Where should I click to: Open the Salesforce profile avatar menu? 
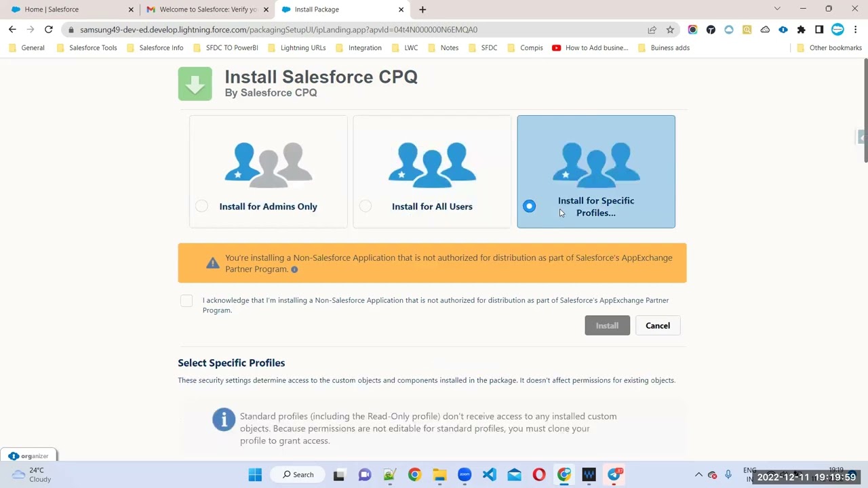[837, 30]
